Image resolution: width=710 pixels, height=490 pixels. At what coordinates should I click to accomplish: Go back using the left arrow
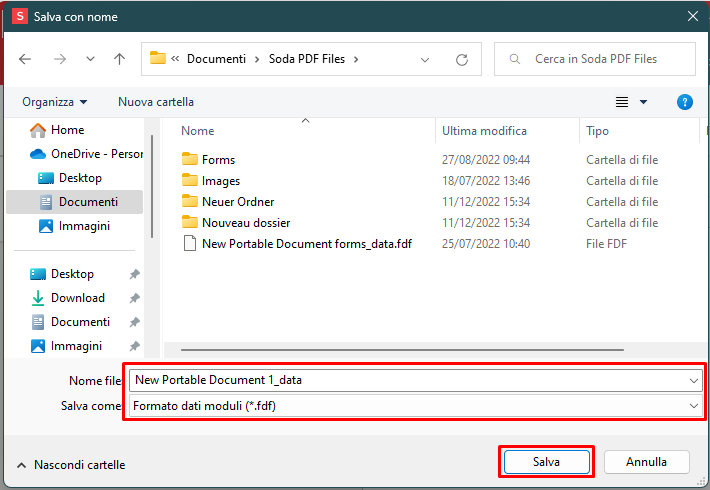pyautogui.click(x=25, y=59)
